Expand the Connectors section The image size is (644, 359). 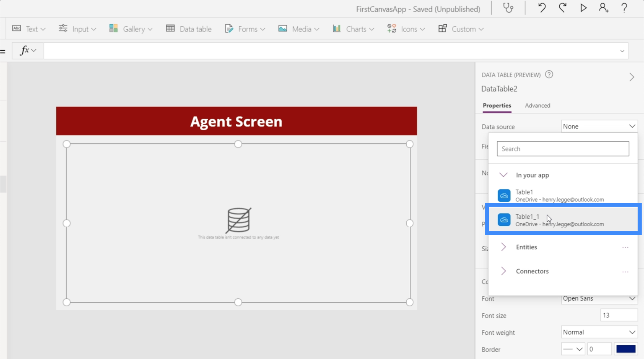point(503,271)
